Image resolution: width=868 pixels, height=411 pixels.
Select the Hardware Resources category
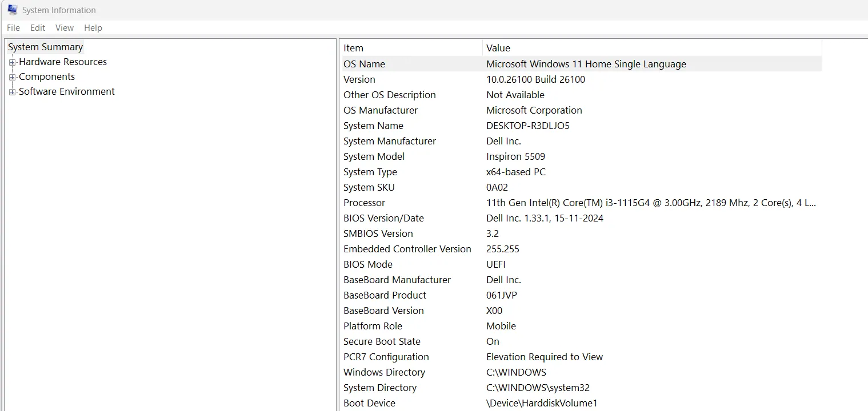[x=63, y=62]
